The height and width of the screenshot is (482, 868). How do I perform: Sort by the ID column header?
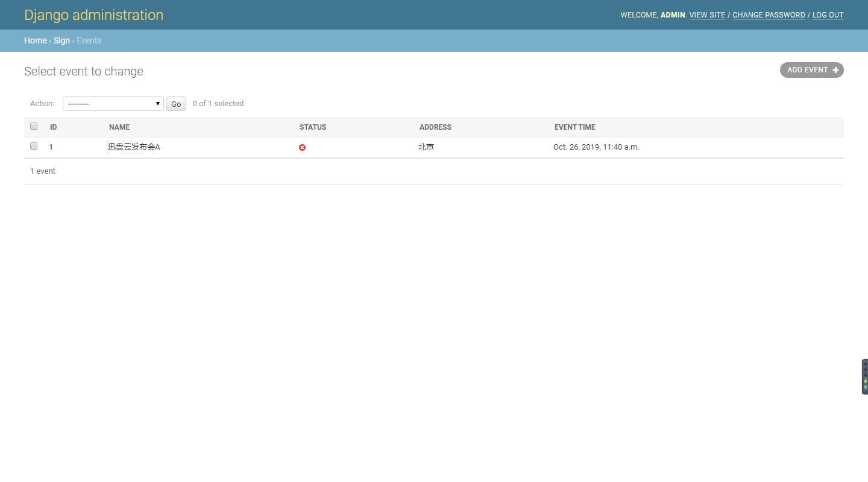54,127
